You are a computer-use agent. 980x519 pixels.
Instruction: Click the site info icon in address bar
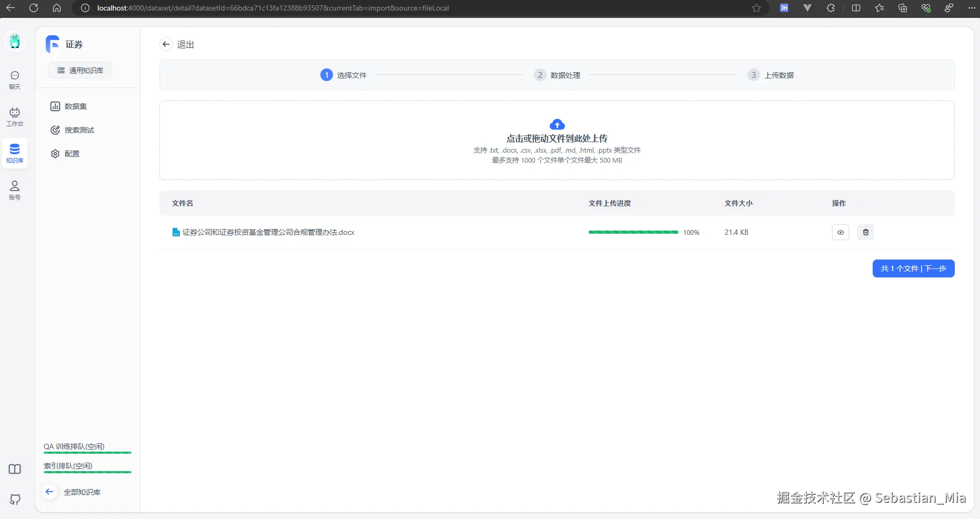(x=85, y=8)
